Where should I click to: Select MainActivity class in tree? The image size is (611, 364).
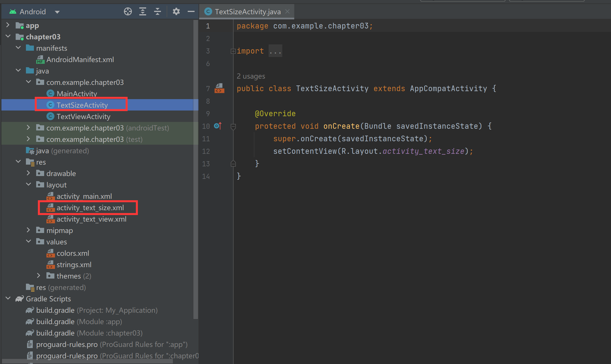tap(77, 94)
